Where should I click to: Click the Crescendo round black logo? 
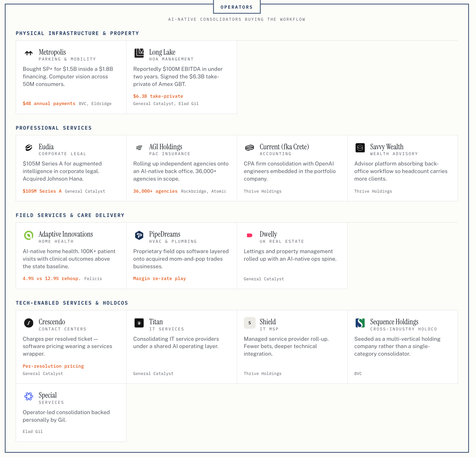(29, 323)
